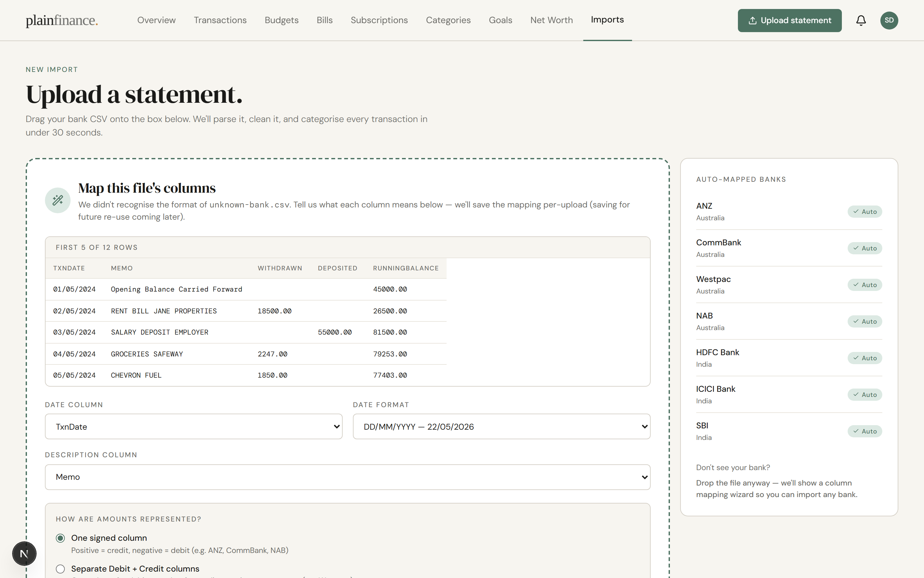Go to Subscriptions tab

click(379, 20)
